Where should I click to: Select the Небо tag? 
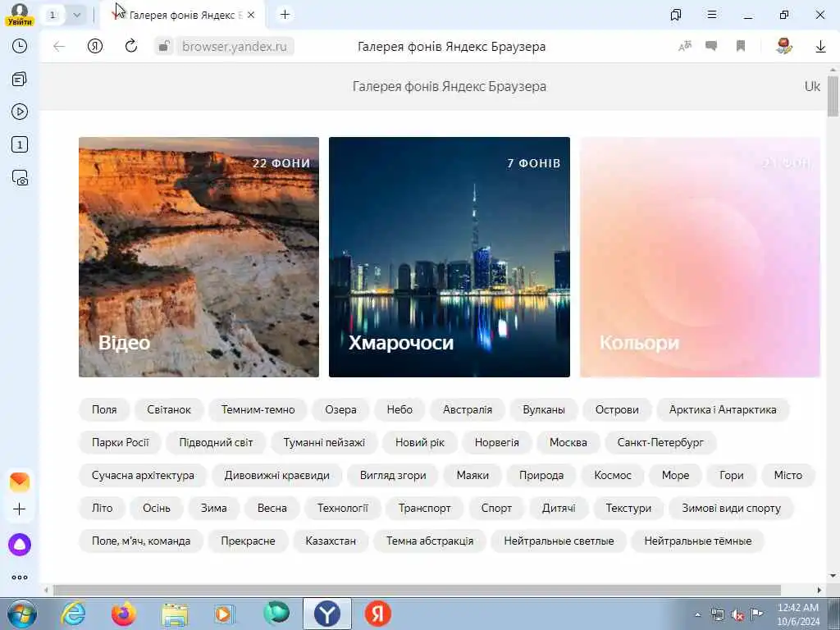(x=399, y=410)
